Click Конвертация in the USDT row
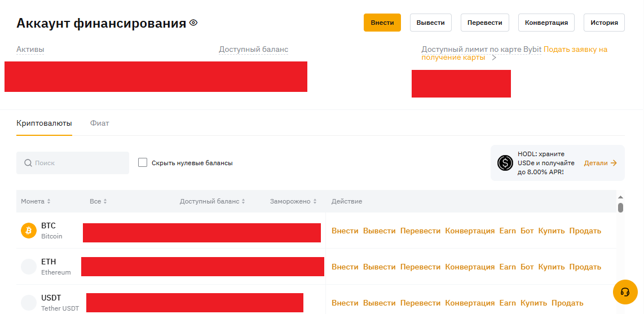The width and height of the screenshot is (644, 314). [x=470, y=303]
